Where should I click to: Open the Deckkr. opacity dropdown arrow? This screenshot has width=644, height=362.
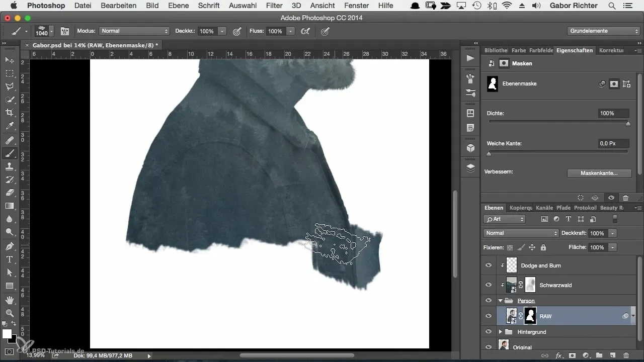pos(222,31)
